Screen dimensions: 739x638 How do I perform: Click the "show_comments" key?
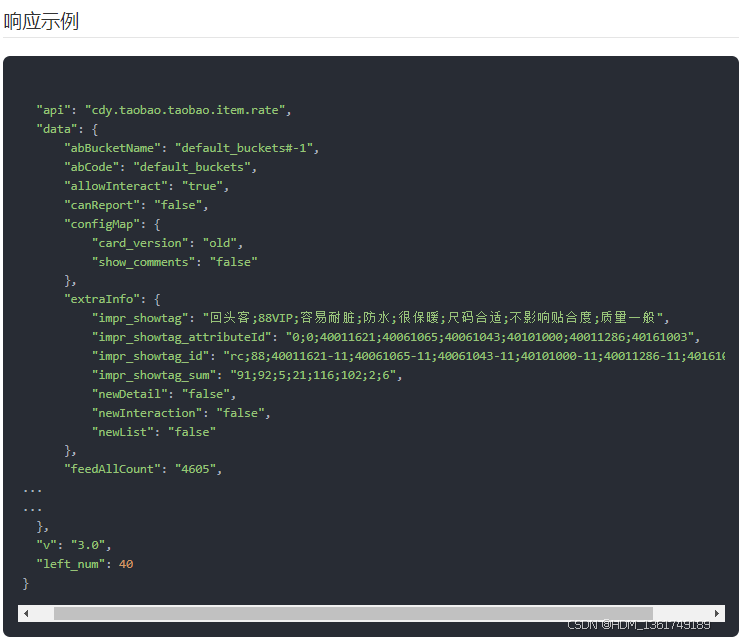click(143, 262)
